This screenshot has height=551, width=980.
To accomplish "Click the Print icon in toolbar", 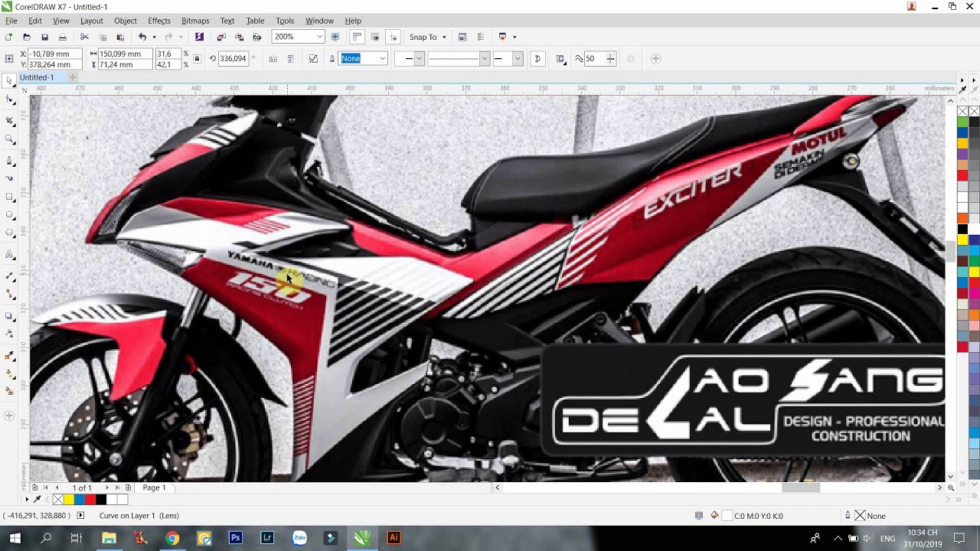I will coord(63,37).
